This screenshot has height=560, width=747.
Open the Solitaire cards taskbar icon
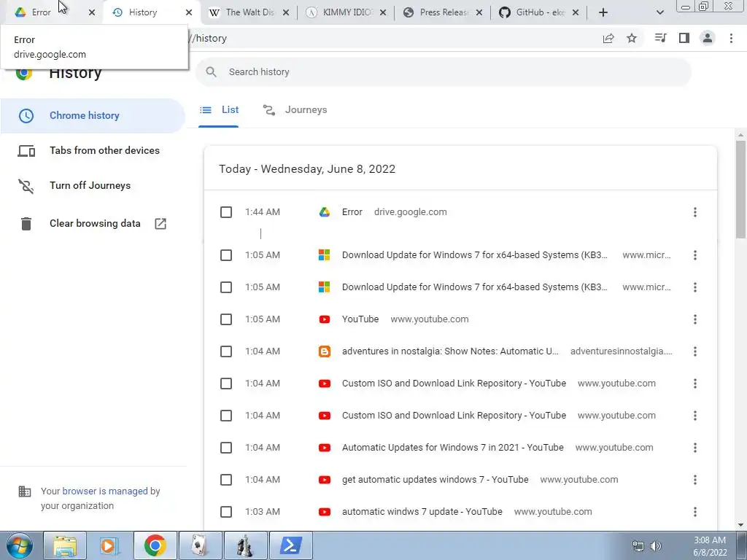click(200, 545)
